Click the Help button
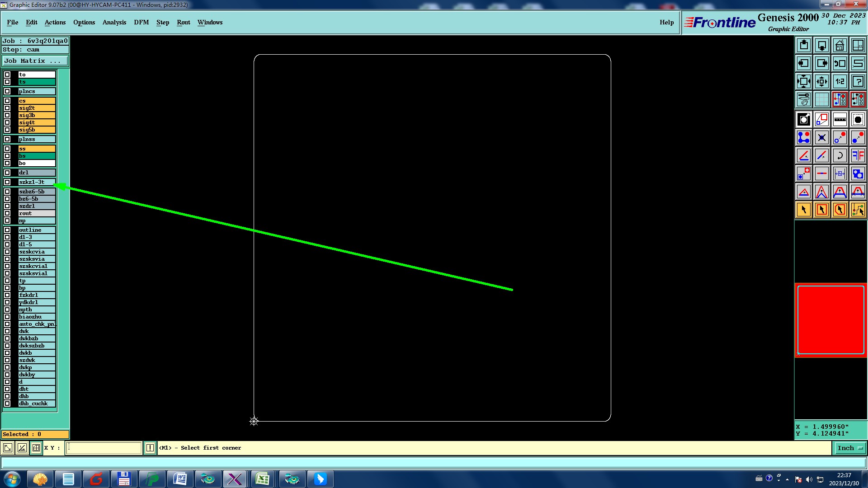The height and width of the screenshot is (488, 868). pyautogui.click(x=666, y=22)
